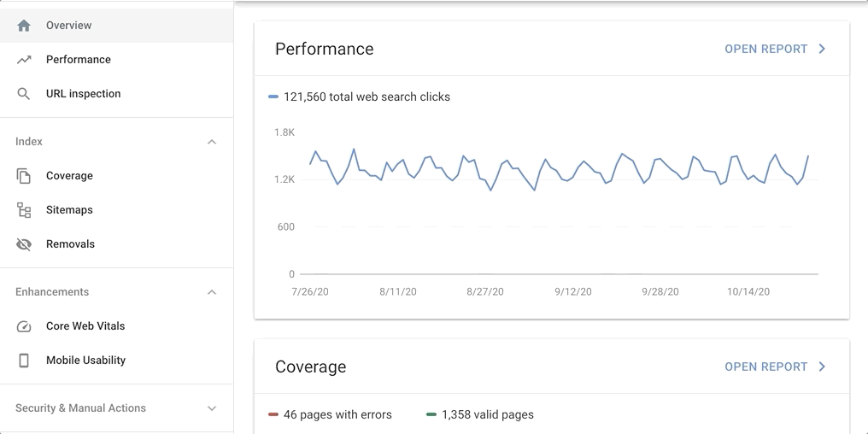This screenshot has width=868, height=434.
Task: Collapse the Enhancements section chevron
Action: [x=212, y=291]
